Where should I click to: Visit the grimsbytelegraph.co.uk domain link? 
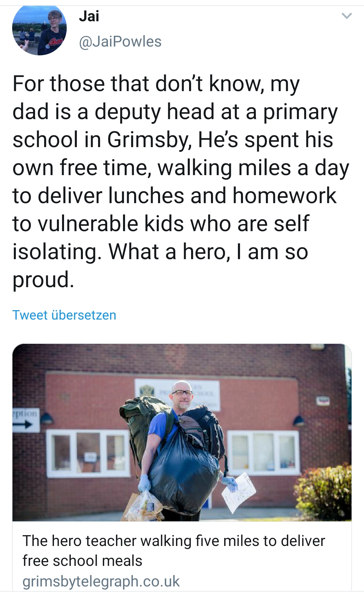click(101, 581)
